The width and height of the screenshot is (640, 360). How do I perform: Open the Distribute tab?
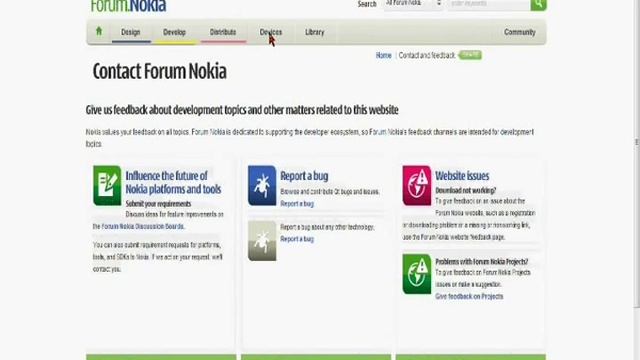click(223, 32)
